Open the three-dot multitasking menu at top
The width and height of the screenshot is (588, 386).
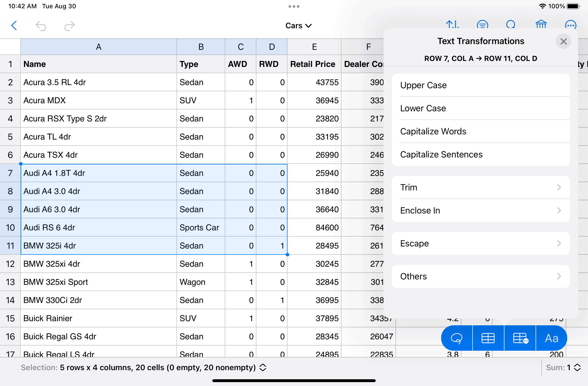[294, 6]
